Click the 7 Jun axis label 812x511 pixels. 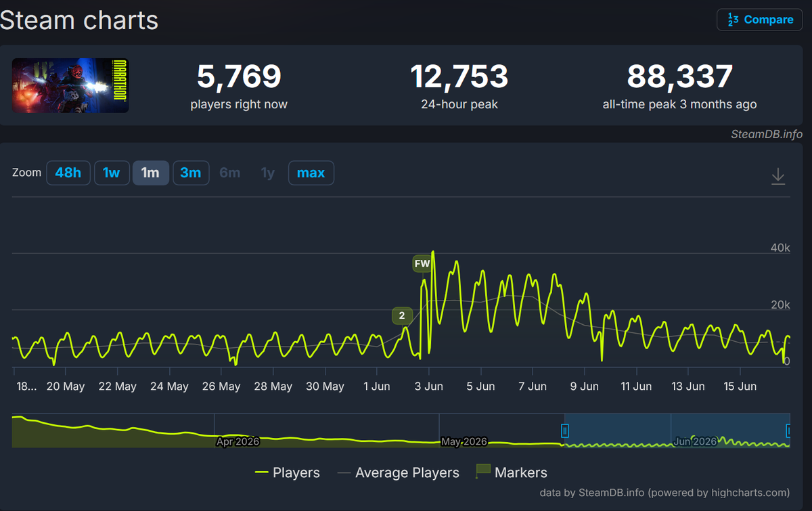pyautogui.click(x=533, y=386)
